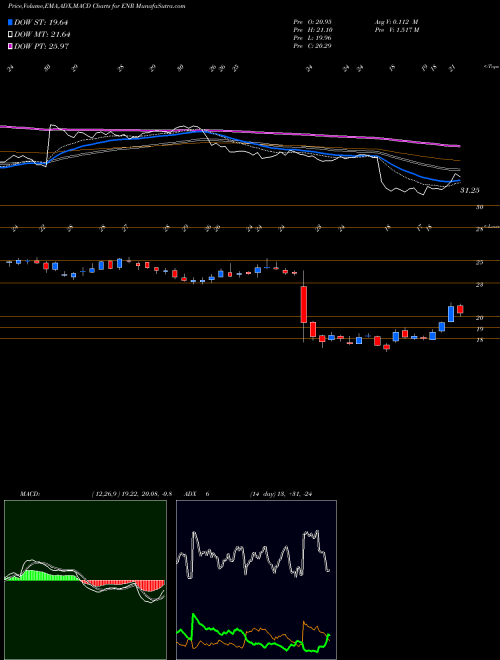The width and height of the screenshot is (500, 660).
Task: Click the 23 price axis label
Action: [479, 285]
